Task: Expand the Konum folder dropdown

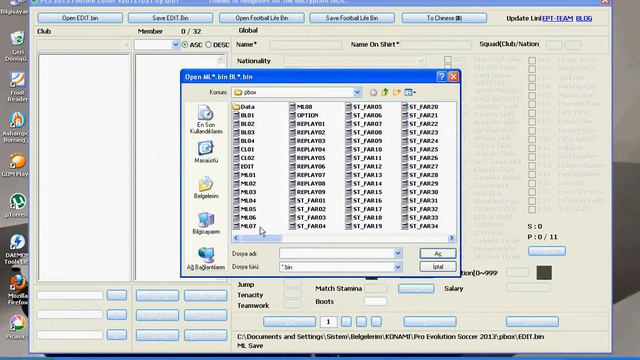Action: (357, 92)
